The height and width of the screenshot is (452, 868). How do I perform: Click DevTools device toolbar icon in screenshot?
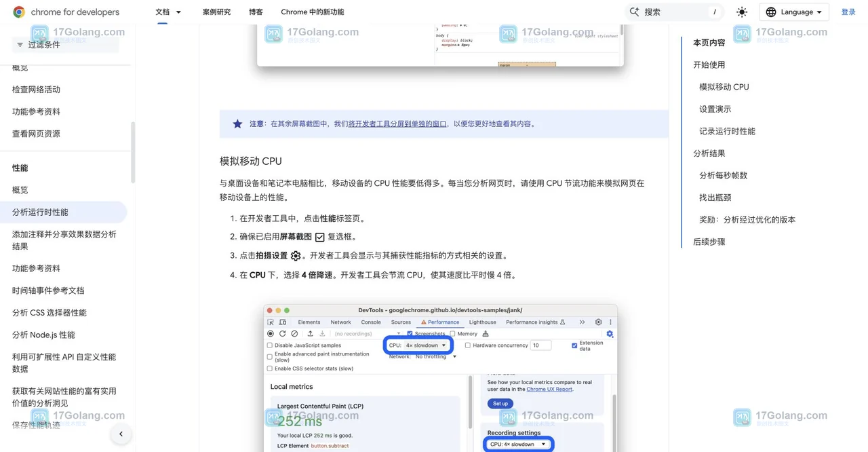(x=283, y=322)
